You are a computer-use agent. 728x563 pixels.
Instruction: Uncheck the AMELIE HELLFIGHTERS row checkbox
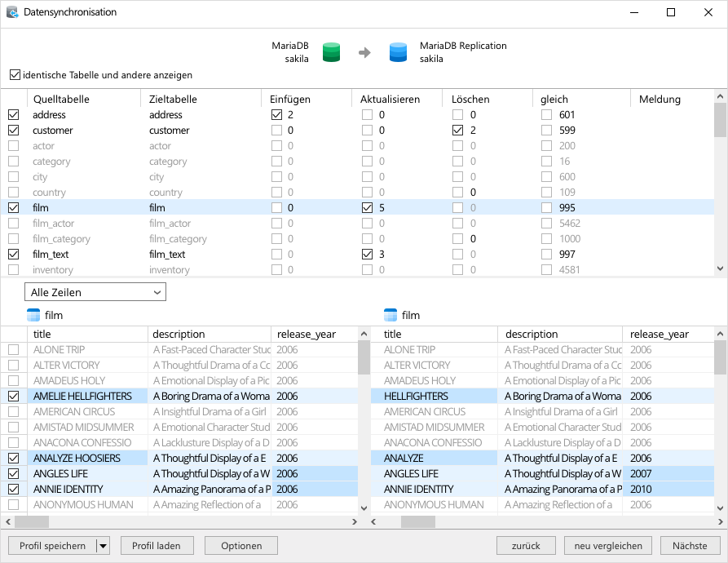pos(14,397)
